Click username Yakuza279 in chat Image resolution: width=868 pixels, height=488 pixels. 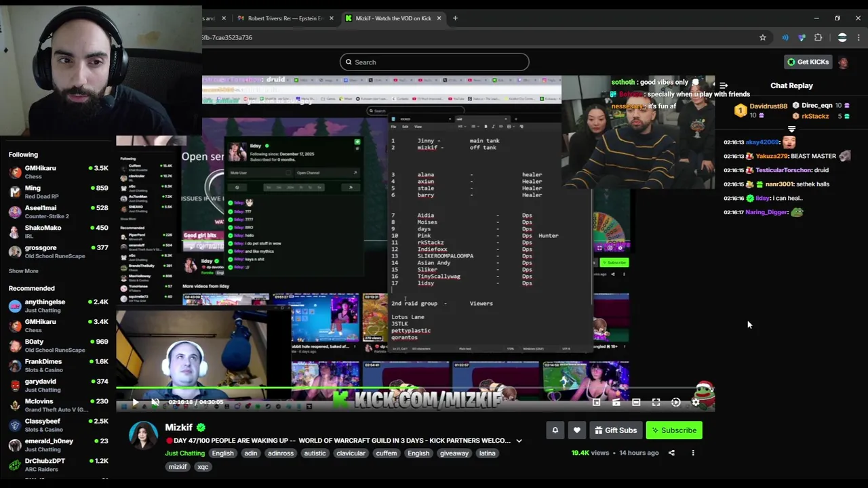pyautogui.click(x=772, y=157)
